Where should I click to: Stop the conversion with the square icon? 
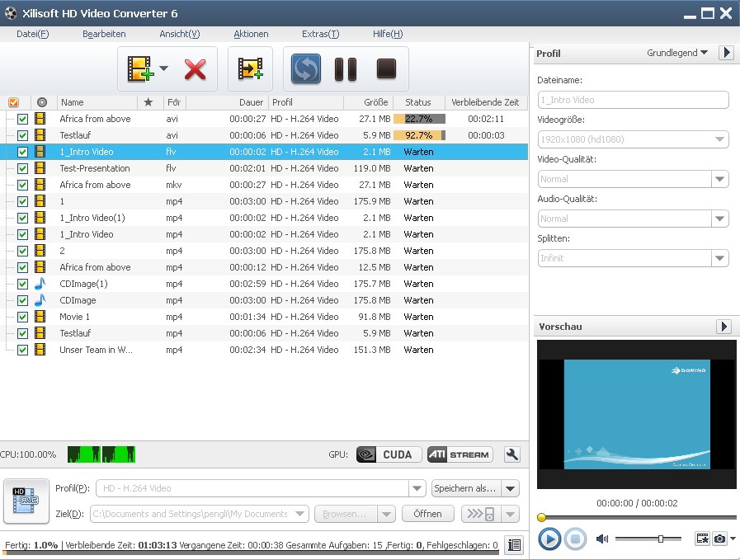tap(386, 69)
